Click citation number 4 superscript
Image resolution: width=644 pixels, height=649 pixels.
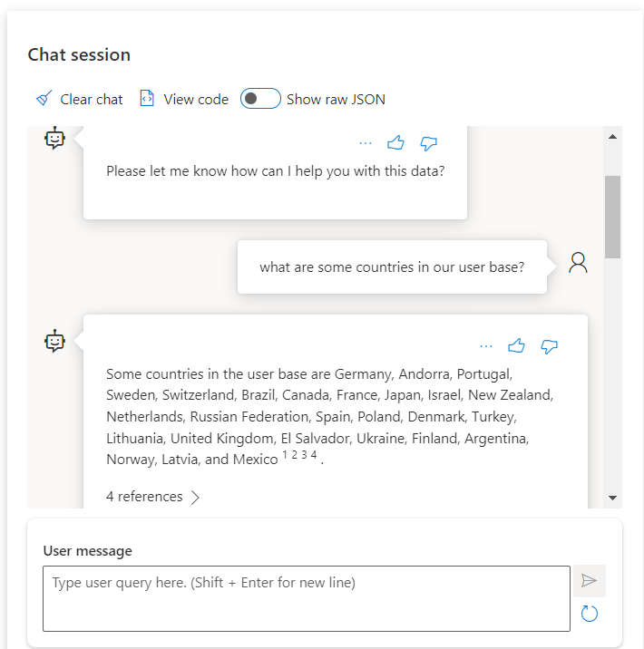(314, 456)
